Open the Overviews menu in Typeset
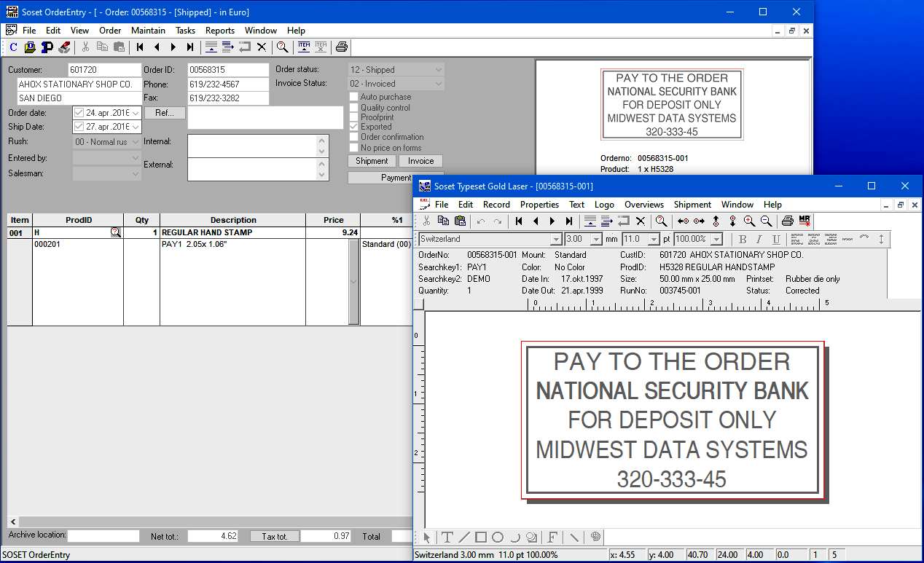 pos(643,205)
